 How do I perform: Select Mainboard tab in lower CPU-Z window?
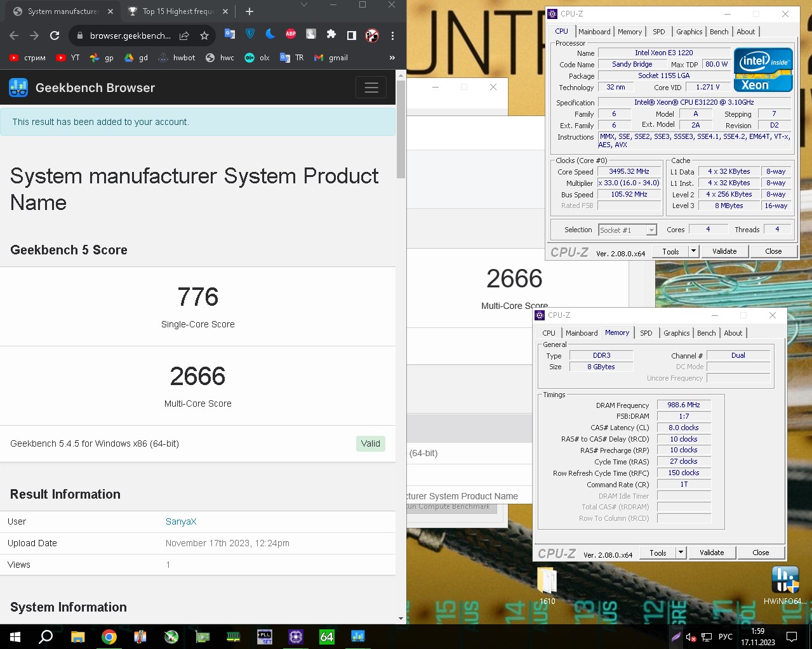click(x=582, y=333)
